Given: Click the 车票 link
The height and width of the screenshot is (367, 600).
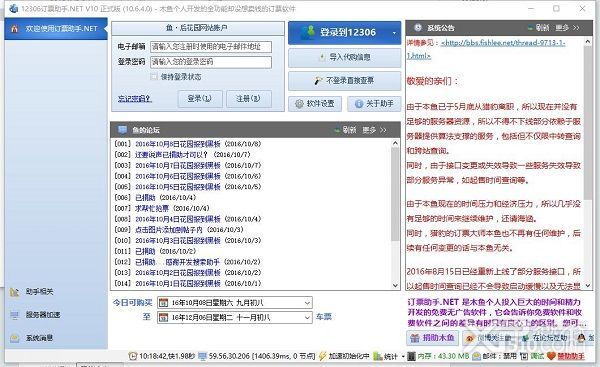Looking at the screenshot, I should pyautogui.click(x=324, y=317).
